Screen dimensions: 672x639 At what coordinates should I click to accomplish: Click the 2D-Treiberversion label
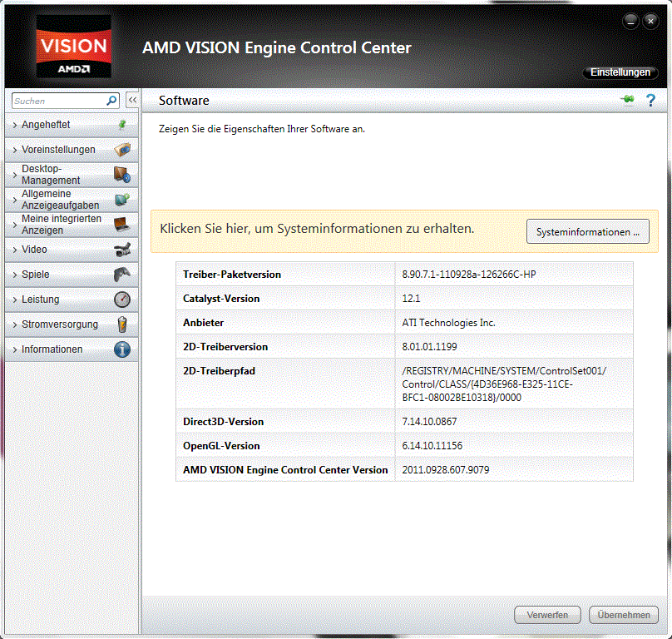pyautogui.click(x=225, y=346)
